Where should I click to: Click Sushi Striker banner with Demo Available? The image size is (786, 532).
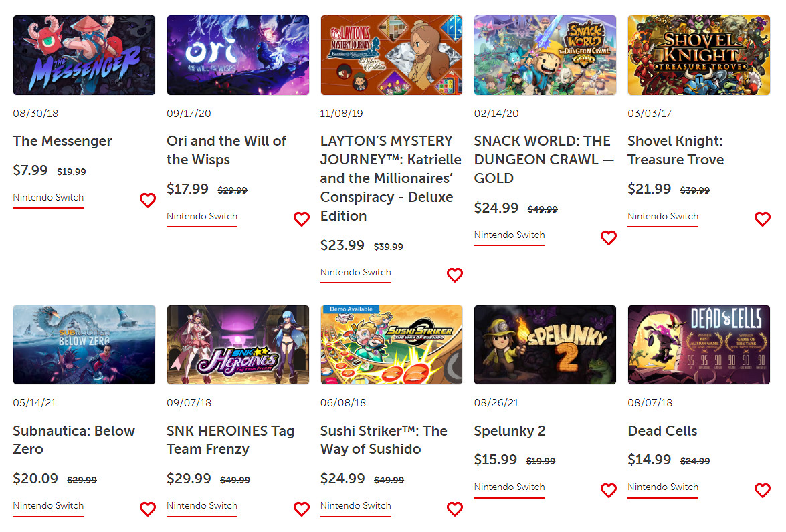(391, 345)
